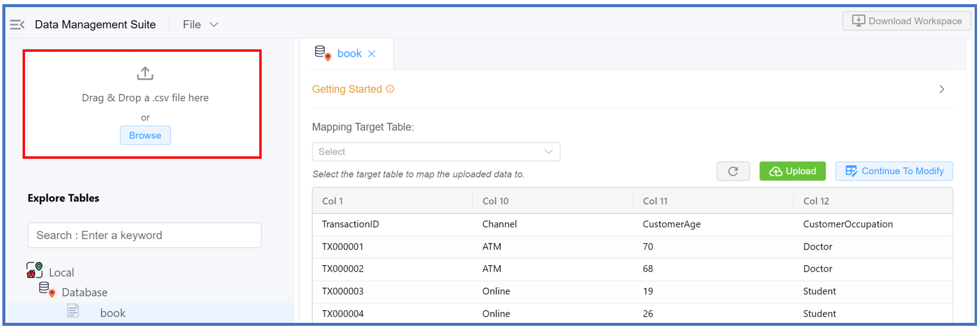Click the Database icon in the tree
The height and width of the screenshot is (327, 980).
point(47,290)
